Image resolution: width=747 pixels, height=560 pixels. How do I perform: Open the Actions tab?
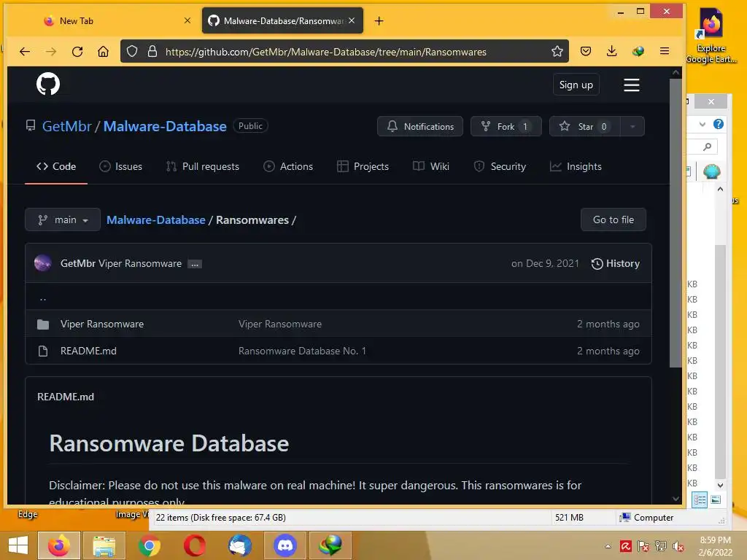click(x=288, y=166)
